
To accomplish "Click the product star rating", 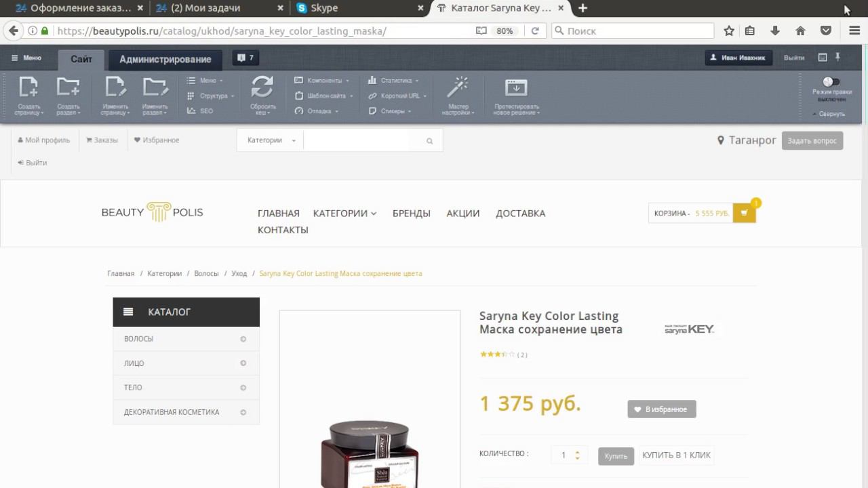I will [498, 354].
